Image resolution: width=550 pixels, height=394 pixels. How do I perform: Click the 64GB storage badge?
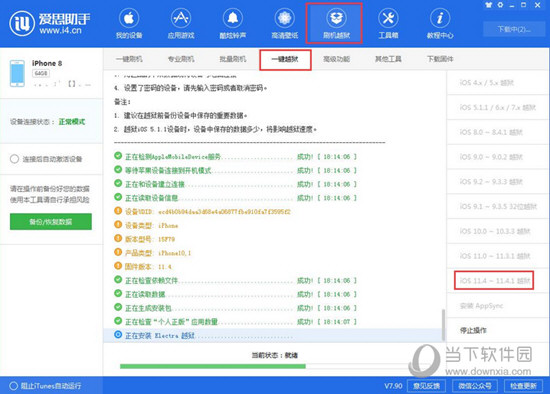tap(41, 73)
